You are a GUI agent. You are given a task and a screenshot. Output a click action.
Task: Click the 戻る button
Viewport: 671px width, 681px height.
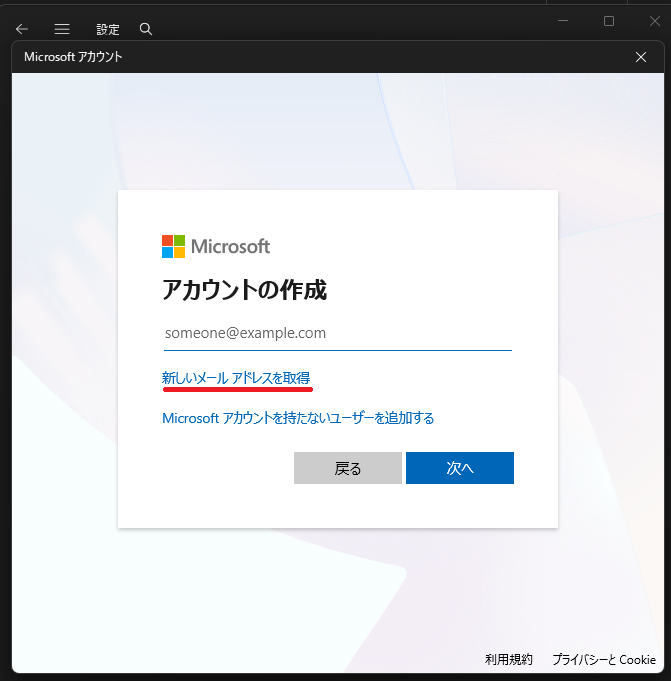(347, 468)
